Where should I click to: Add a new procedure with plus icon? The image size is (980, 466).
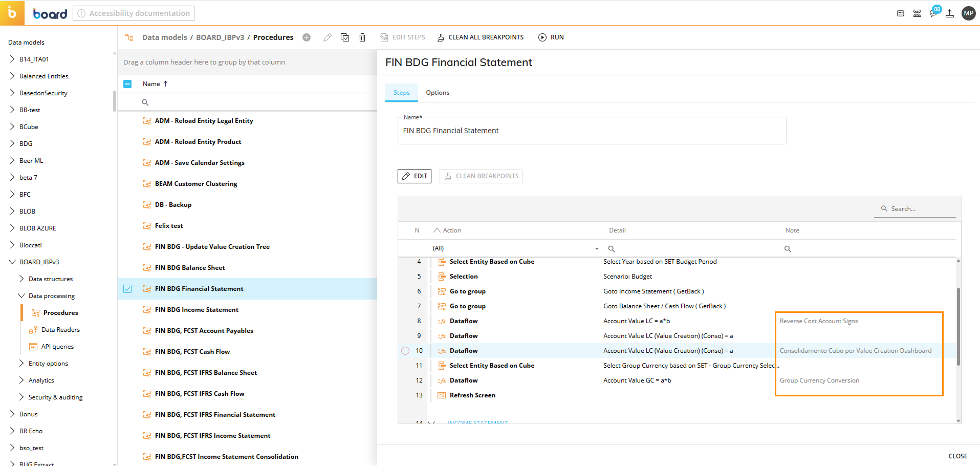pos(307,37)
